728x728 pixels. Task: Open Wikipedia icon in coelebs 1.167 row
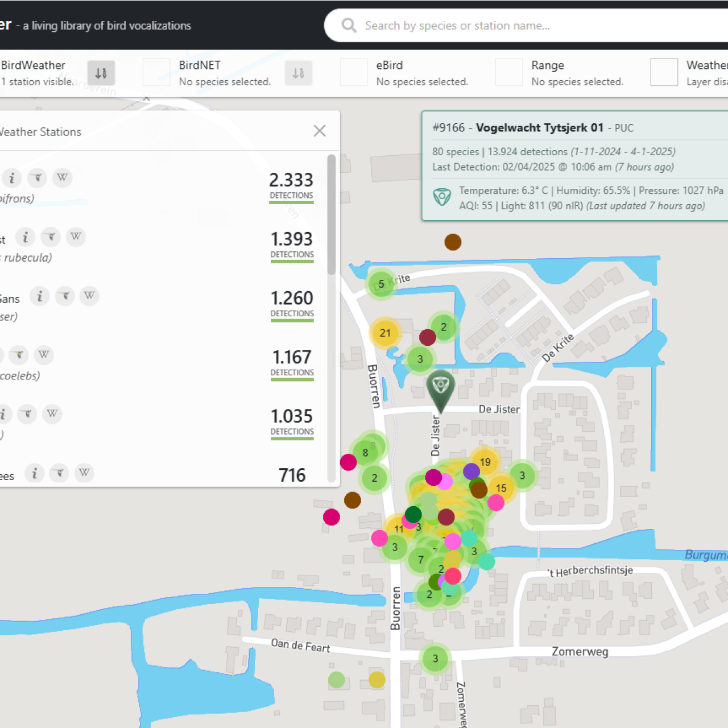44,355
